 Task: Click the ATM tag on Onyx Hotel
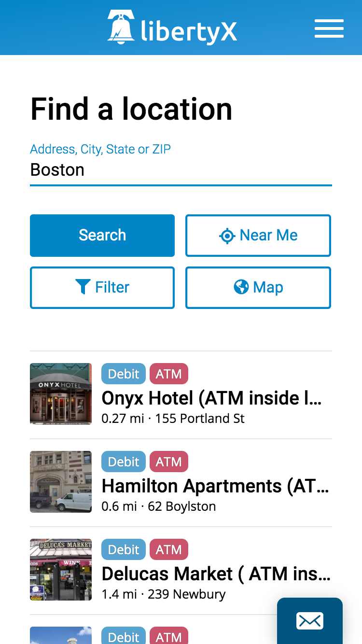coord(168,374)
